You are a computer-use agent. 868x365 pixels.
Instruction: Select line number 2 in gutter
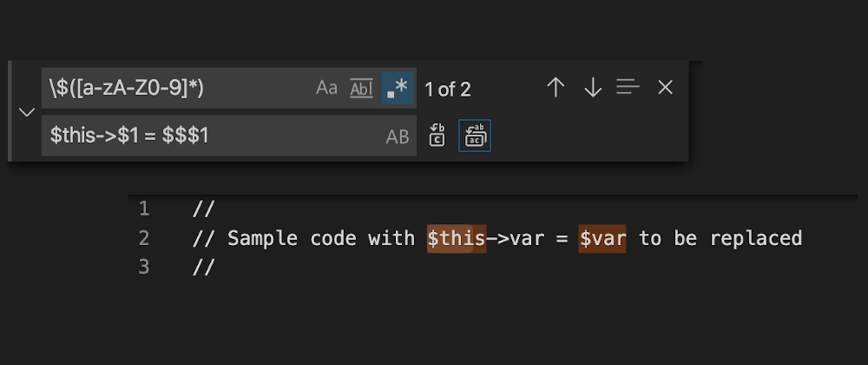click(144, 238)
